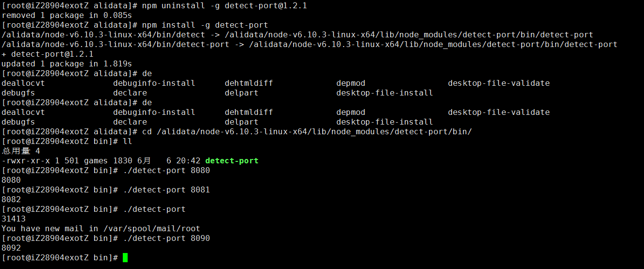Click 'removed 1 package in 0.085s' output

coord(67,15)
